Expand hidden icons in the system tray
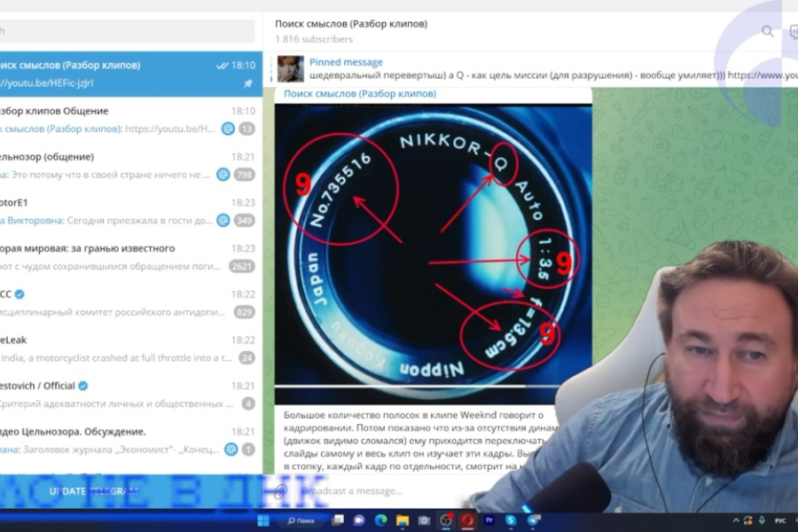The image size is (798, 532). 736,520
